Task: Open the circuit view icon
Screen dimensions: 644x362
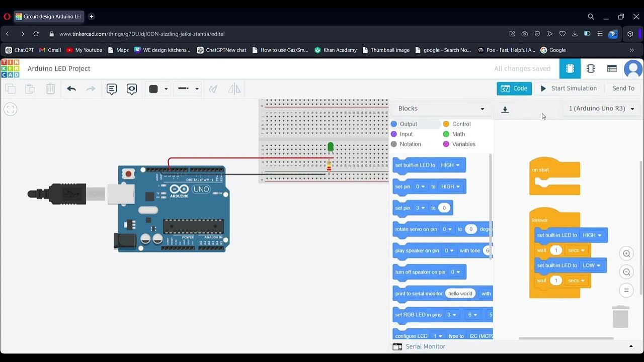Action: click(570, 68)
